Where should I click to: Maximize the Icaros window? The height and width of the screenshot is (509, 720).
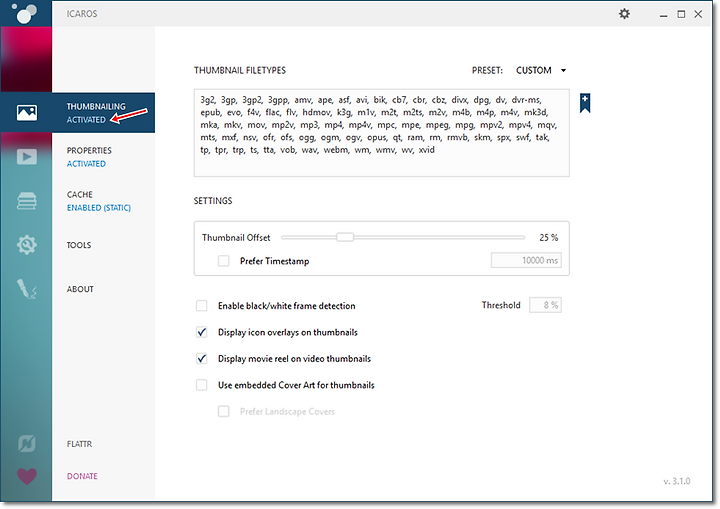coord(681,14)
